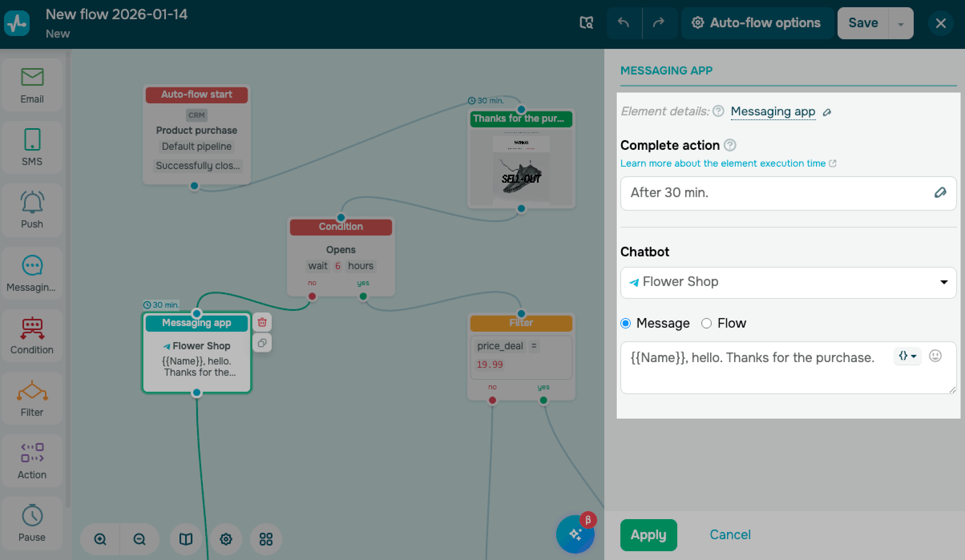965x560 pixels.
Task: Select the Flow radio option
Action: 707,323
